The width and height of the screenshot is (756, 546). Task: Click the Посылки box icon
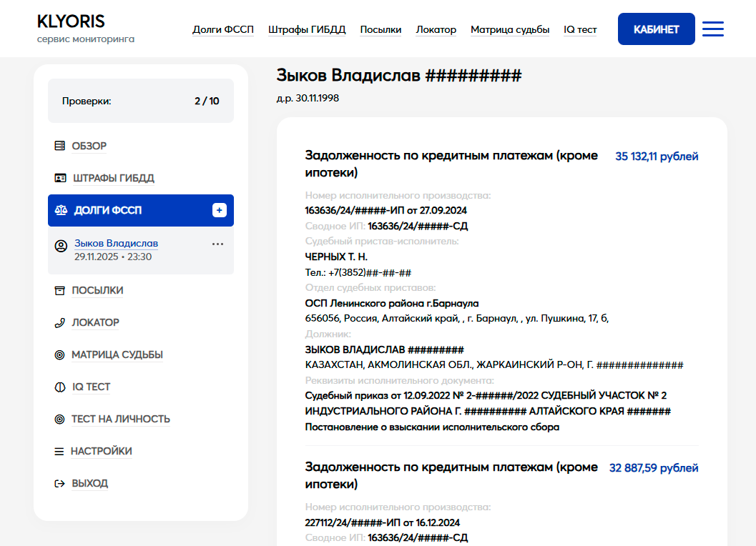tap(60, 290)
